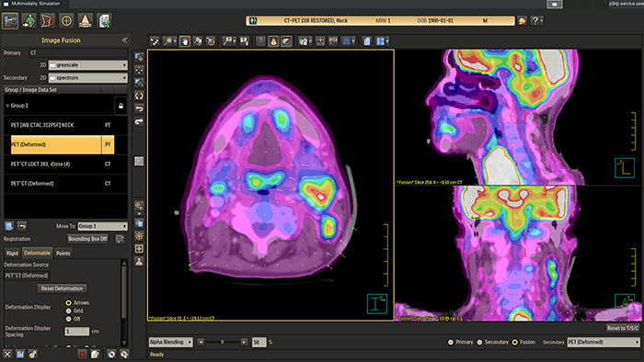Open the Alpha Blending mode dropdown
644x362 pixels.
[170, 342]
